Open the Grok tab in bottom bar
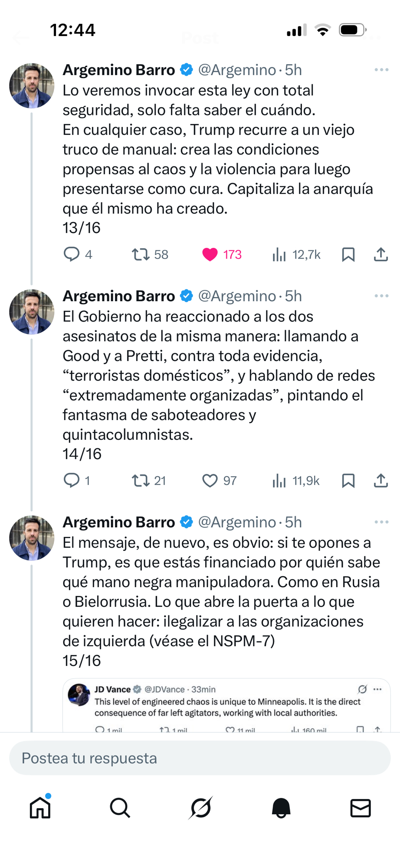Image resolution: width=400 pixels, height=868 pixels. pyautogui.click(x=201, y=808)
